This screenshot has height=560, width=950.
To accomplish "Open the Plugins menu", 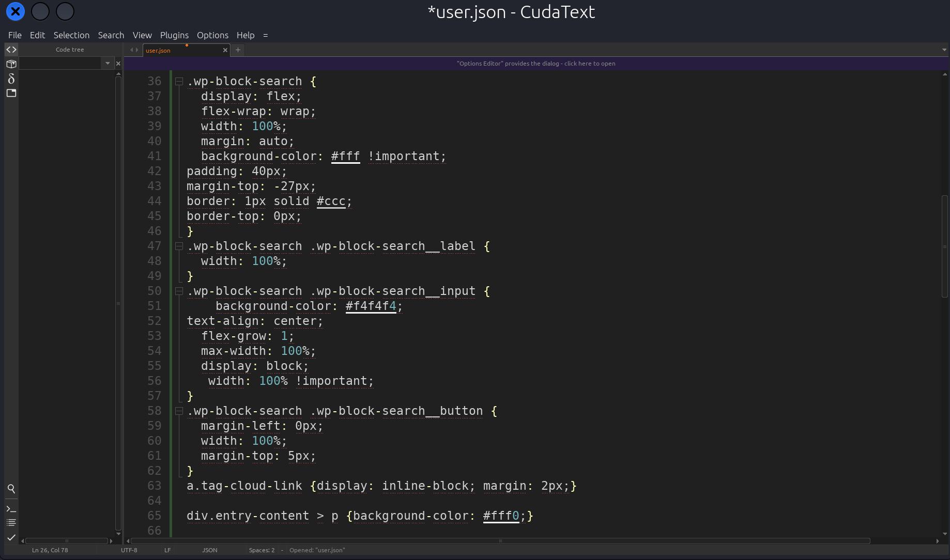I will click(x=174, y=35).
